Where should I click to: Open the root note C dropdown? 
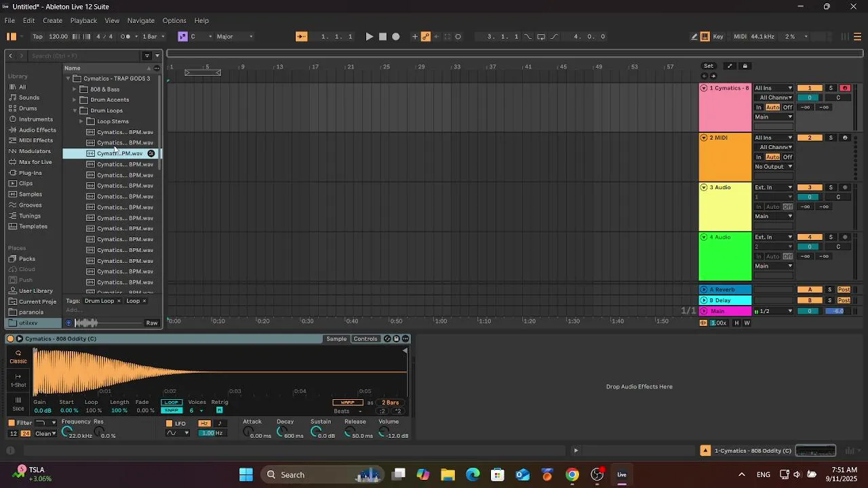[201, 37]
